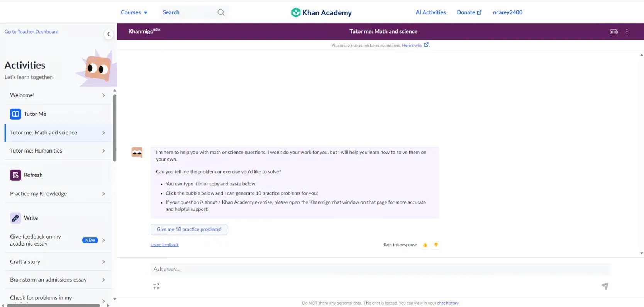
Task: Click the thumbs up rating icon
Action: tap(425, 245)
